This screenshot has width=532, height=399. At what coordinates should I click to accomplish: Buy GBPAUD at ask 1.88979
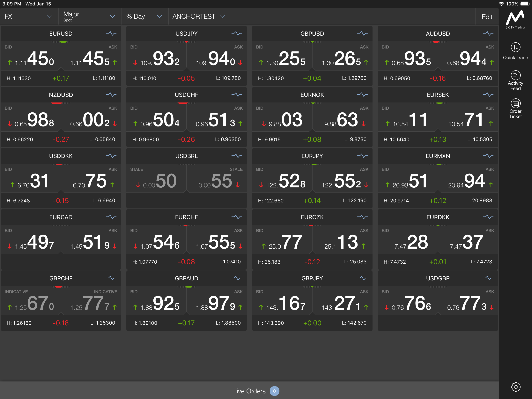click(x=217, y=300)
